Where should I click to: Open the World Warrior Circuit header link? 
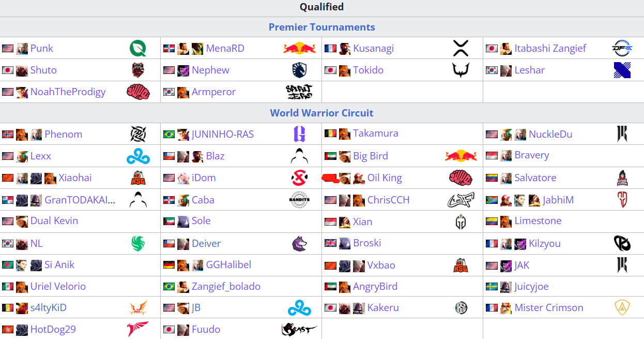pyautogui.click(x=322, y=113)
